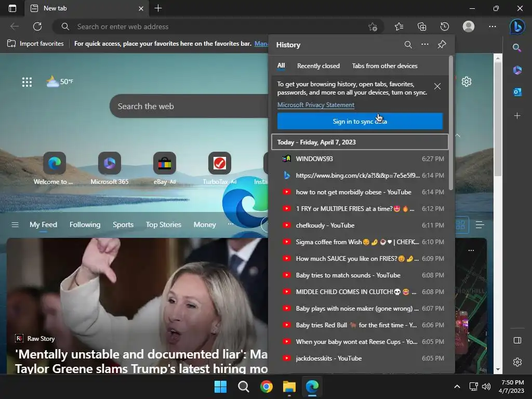Open History more options menu
The width and height of the screenshot is (532, 399).
[x=425, y=44]
